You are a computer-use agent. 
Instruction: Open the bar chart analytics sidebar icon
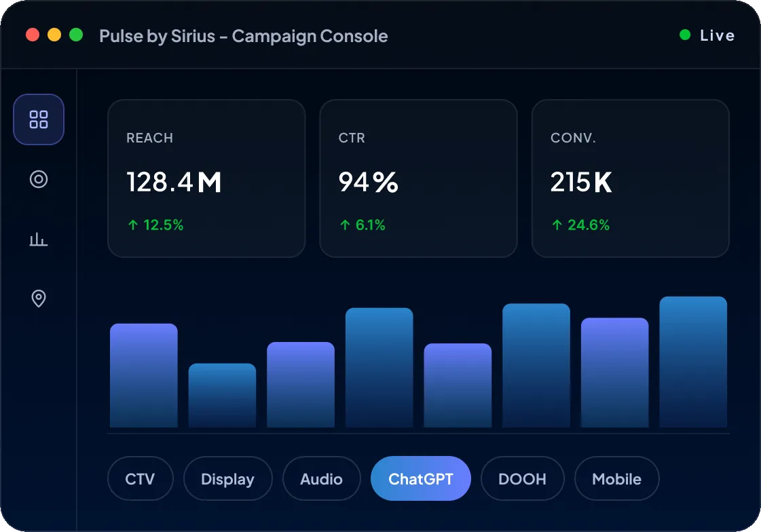pyautogui.click(x=38, y=239)
